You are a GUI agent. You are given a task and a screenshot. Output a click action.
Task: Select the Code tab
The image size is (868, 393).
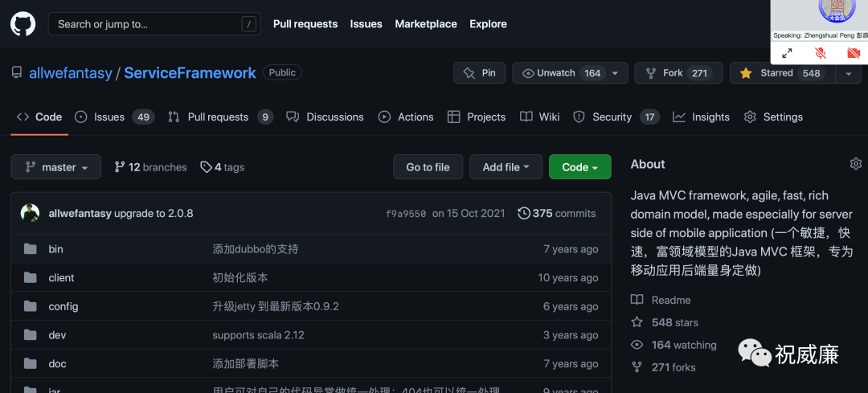[x=39, y=117]
